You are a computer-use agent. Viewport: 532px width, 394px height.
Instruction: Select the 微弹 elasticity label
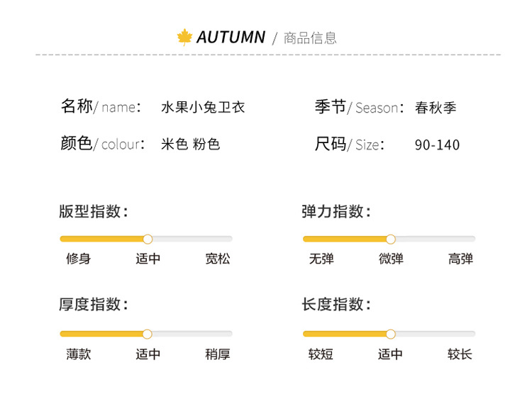(x=391, y=259)
